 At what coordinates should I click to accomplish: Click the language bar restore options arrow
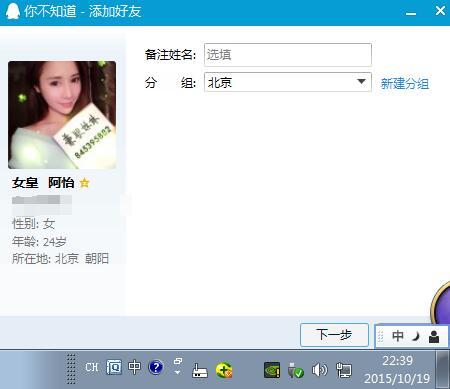point(178,372)
